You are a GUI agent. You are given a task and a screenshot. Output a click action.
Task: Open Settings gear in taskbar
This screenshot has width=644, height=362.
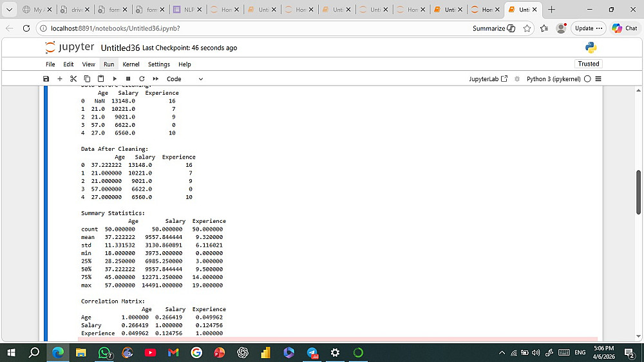point(335,352)
